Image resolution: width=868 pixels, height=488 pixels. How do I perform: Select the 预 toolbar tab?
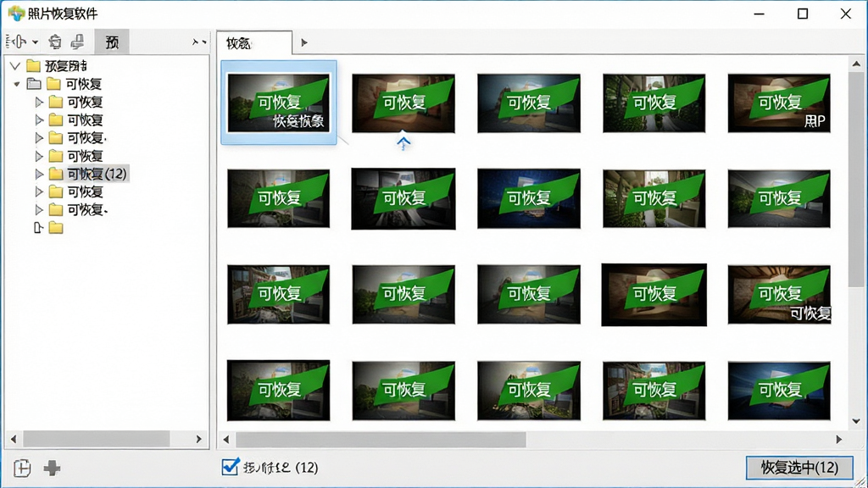click(x=112, y=42)
